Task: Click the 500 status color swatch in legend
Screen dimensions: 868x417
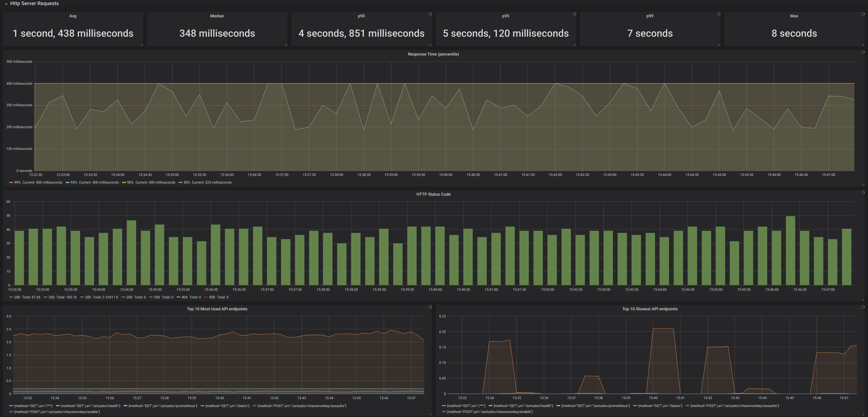Action: point(206,297)
